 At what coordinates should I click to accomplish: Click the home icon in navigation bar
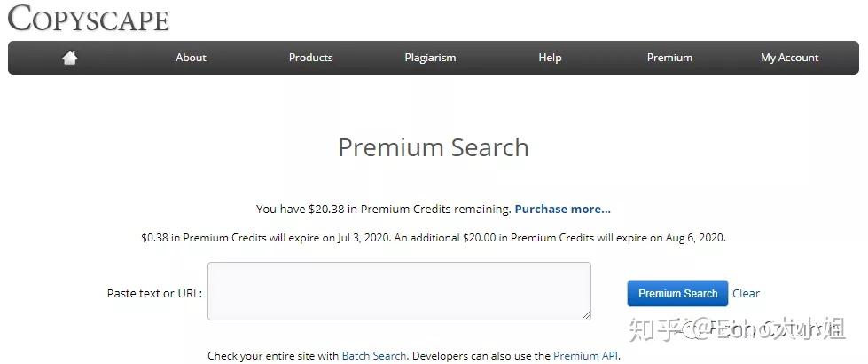pyautogui.click(x=70, y=58)
